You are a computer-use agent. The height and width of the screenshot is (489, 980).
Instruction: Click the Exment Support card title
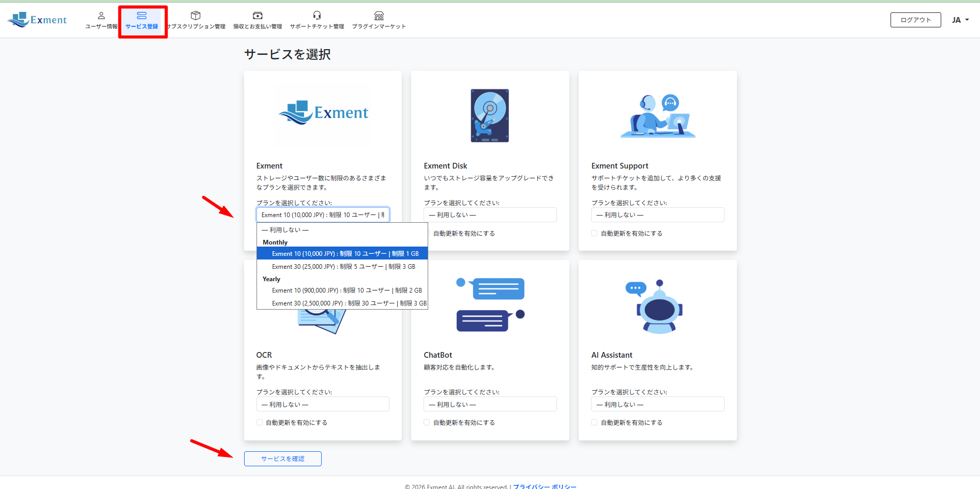[x=620, y=166]
